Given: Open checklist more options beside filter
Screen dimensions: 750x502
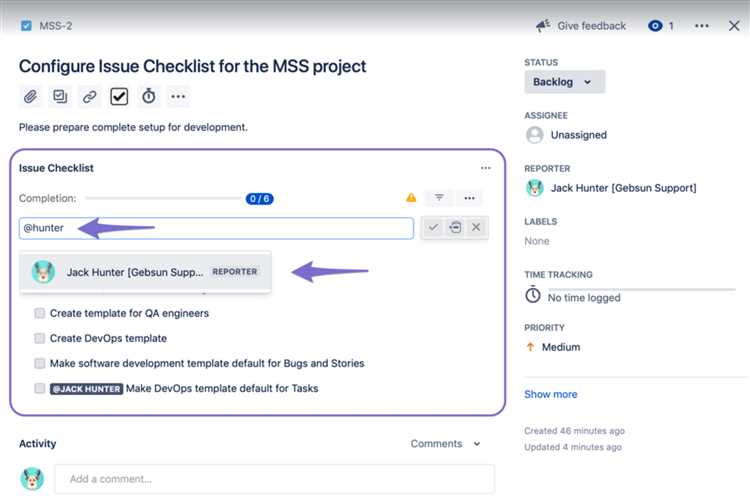Looking at the screenshot, I should 469,197.
